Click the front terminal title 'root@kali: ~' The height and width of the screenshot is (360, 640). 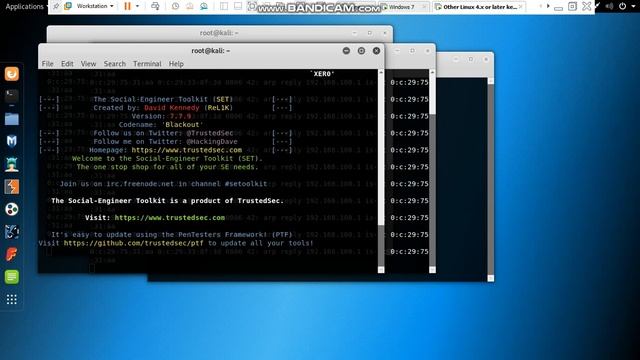[211, 51]
